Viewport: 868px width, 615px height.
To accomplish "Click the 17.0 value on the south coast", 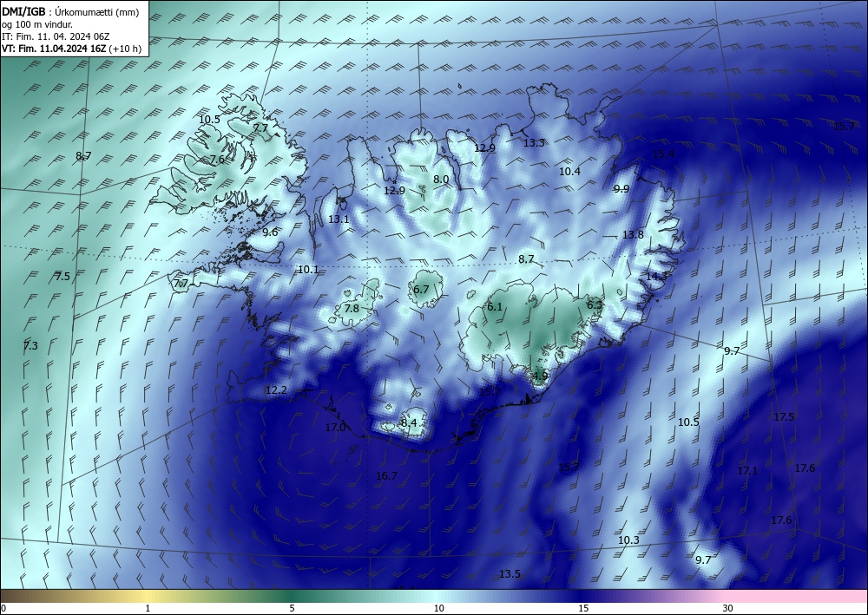I will coord(335,428).
